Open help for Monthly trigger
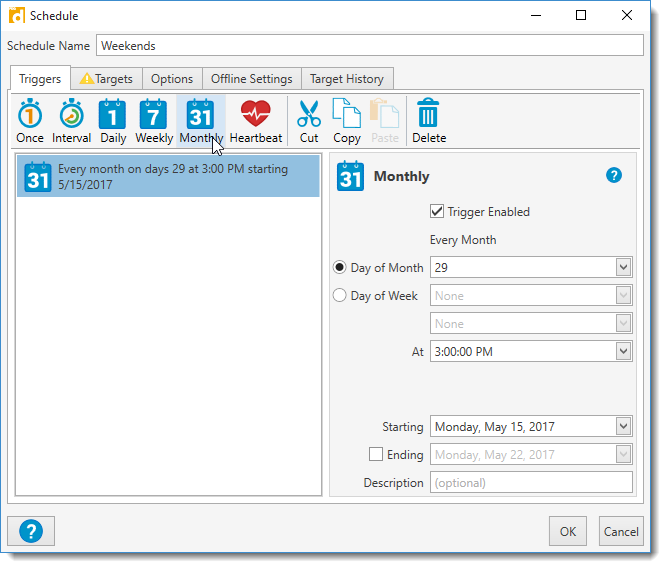This screenshot has height=568, width=666. (x=614, y=175)
